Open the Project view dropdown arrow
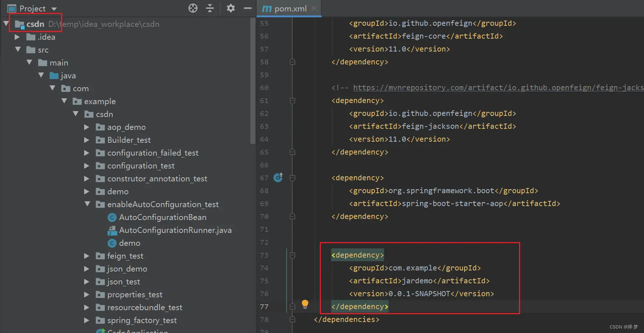 [x=54, y=9]
